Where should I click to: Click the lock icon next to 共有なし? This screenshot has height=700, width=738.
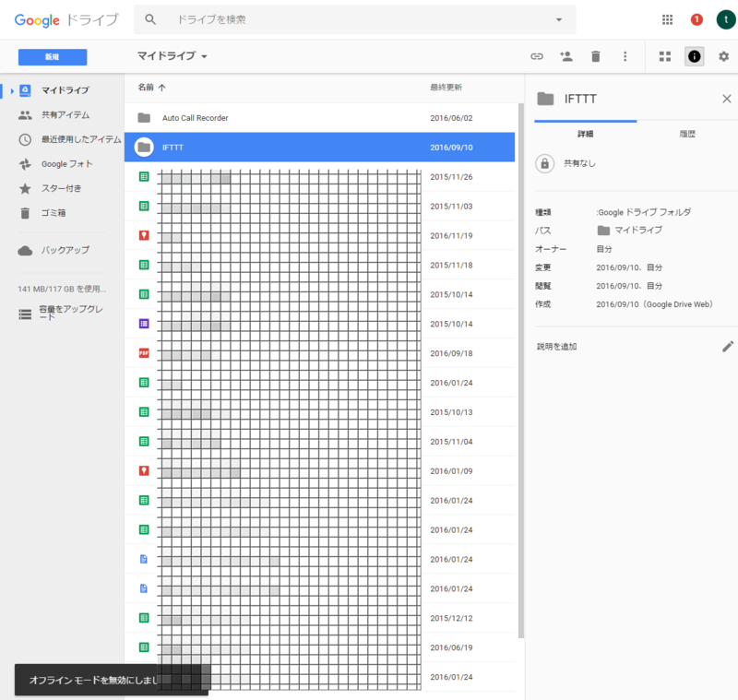(544, 163)
